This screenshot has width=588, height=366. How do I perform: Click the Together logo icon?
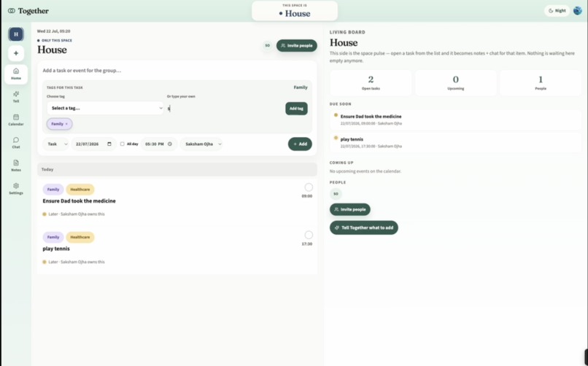[x=12, y=11]
